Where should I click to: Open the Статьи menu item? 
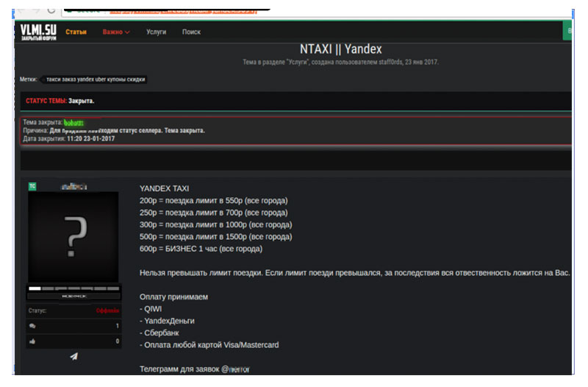point(76,32)
